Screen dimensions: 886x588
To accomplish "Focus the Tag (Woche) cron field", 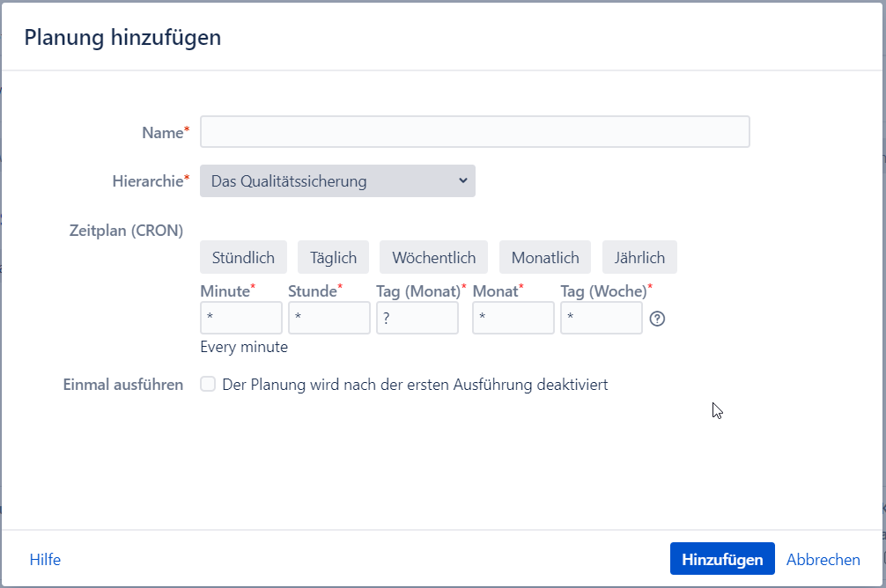I will point(602,318).
